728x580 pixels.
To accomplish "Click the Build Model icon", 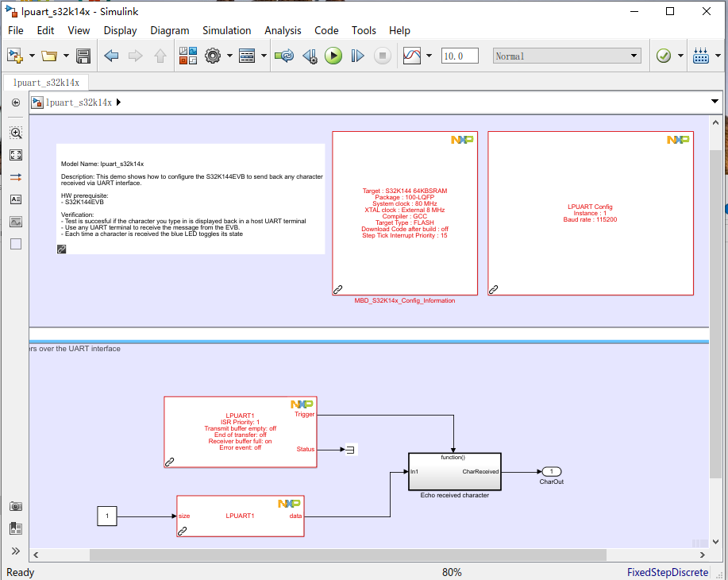I will point(700,56).
